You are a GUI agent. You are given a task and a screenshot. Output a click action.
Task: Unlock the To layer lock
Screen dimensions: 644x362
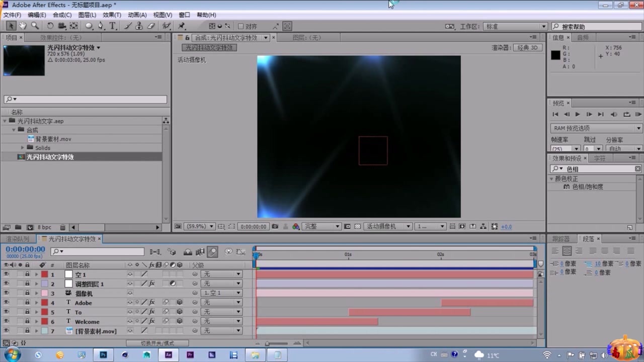click(27, 312)
